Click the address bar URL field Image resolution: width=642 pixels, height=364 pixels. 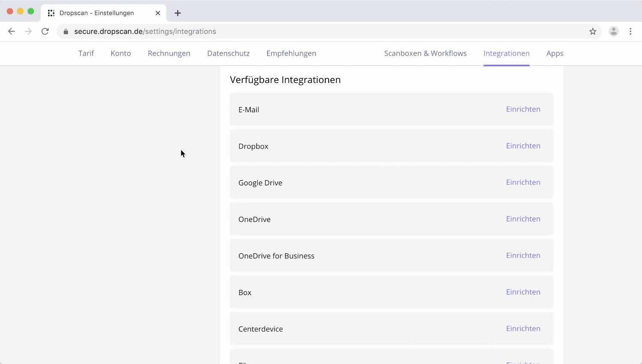click(300, 32)
